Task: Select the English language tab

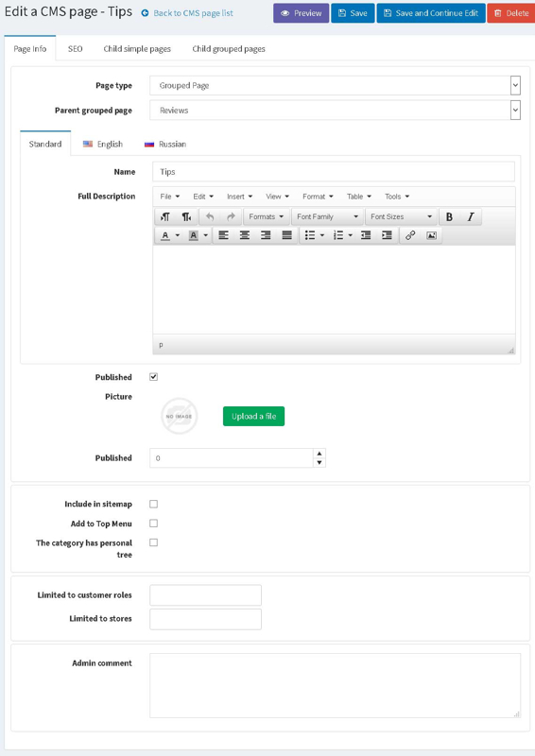Action: pos(103,145)
